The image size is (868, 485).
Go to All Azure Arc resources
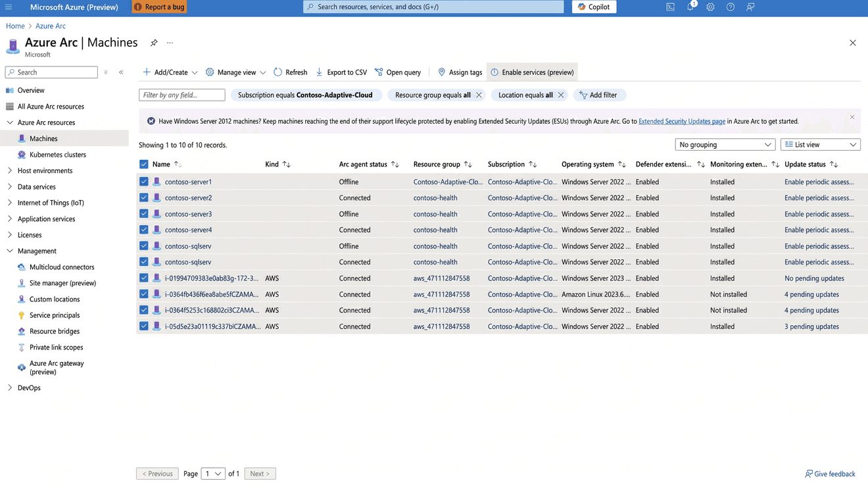click(51, 107)
